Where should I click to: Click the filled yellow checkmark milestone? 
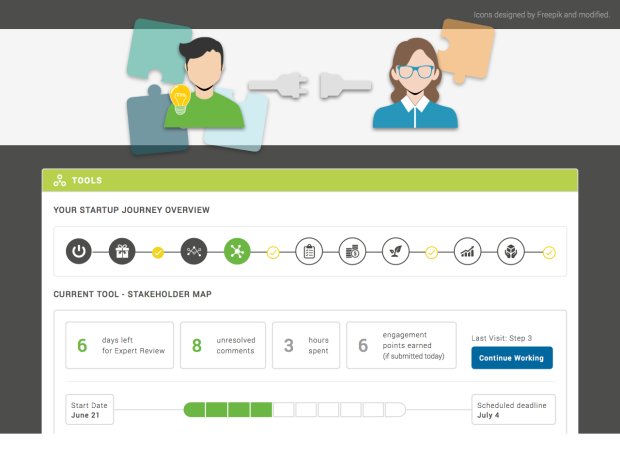click(158, 252)
